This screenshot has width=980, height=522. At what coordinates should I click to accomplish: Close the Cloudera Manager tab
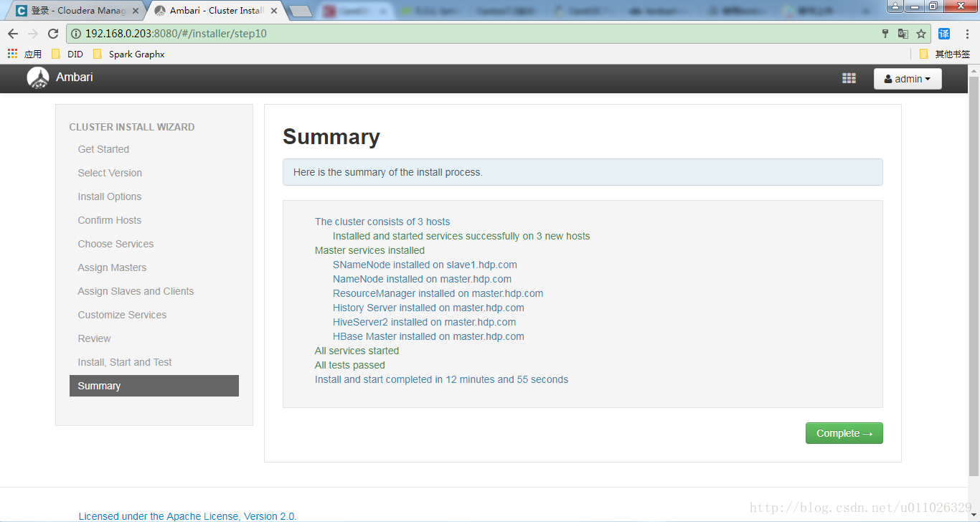[x=136, y=11]
